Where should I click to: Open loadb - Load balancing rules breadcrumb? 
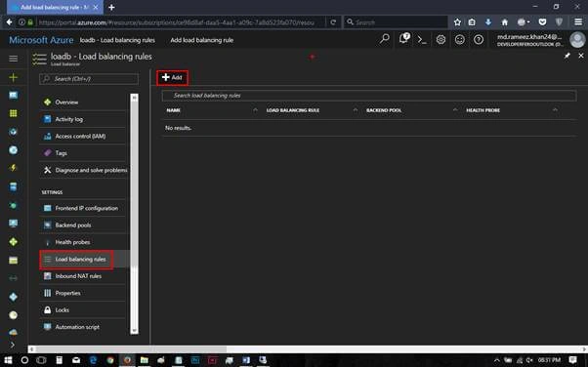coord(117,40)
